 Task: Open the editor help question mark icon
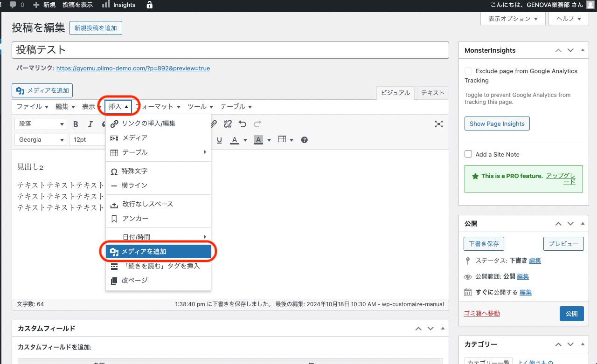(x=305, y=140)
